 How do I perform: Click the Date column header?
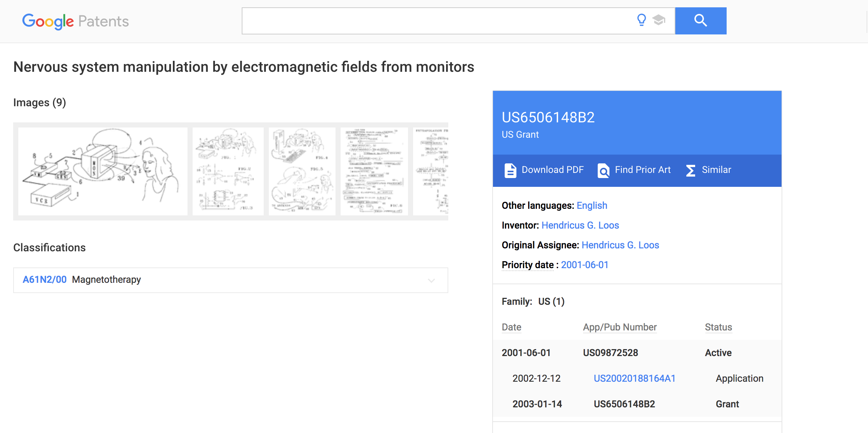511,327
